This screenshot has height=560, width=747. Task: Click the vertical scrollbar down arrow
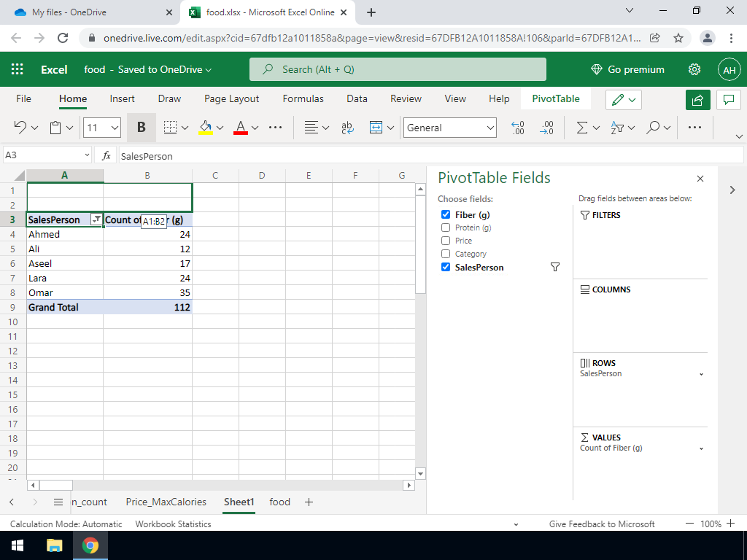420,473
